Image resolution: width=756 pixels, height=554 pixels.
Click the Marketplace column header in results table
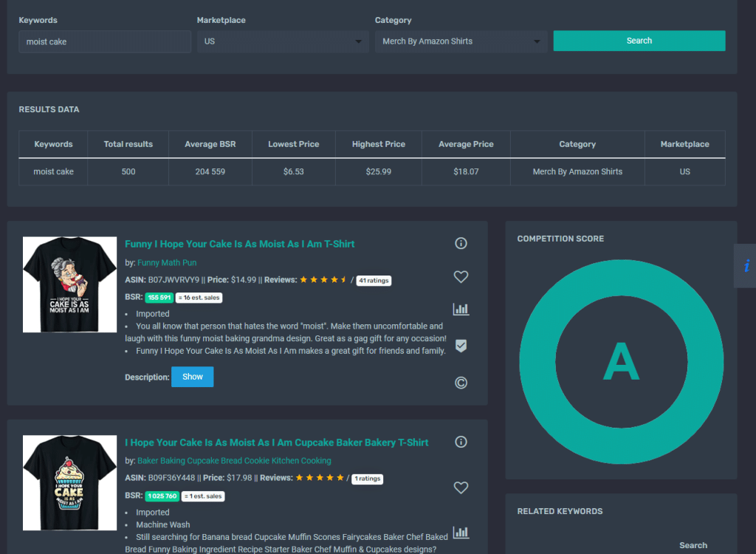pos(684,144)
